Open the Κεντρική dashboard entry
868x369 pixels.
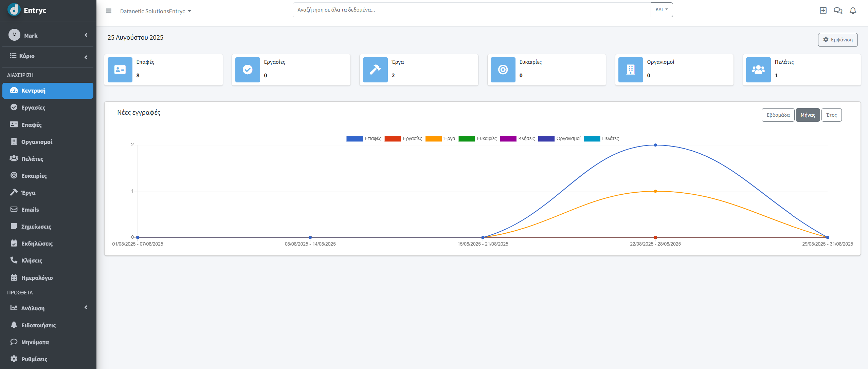34,91
